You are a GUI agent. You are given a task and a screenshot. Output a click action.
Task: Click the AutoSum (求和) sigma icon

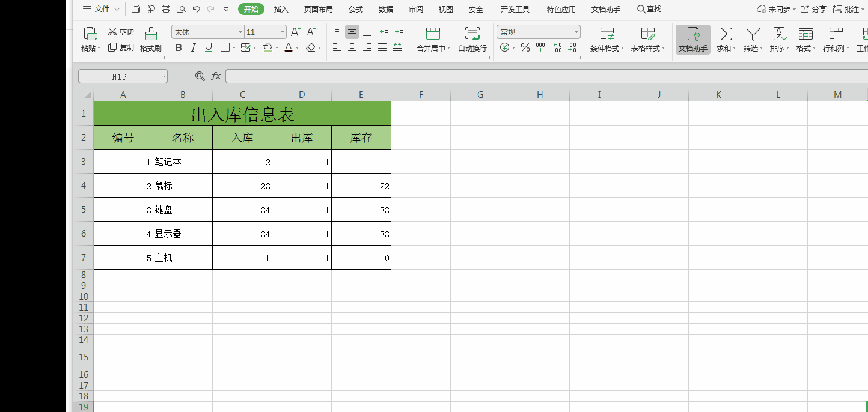[x=726, y=34]
